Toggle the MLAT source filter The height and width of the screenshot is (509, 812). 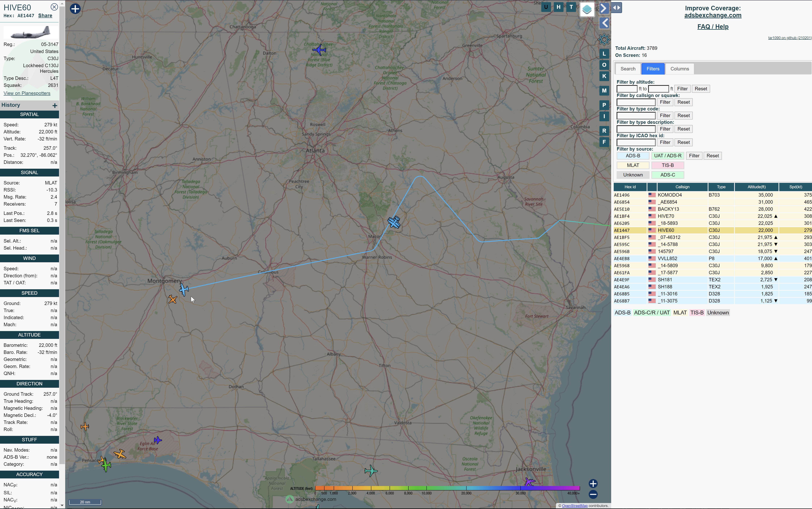point(633,165)
